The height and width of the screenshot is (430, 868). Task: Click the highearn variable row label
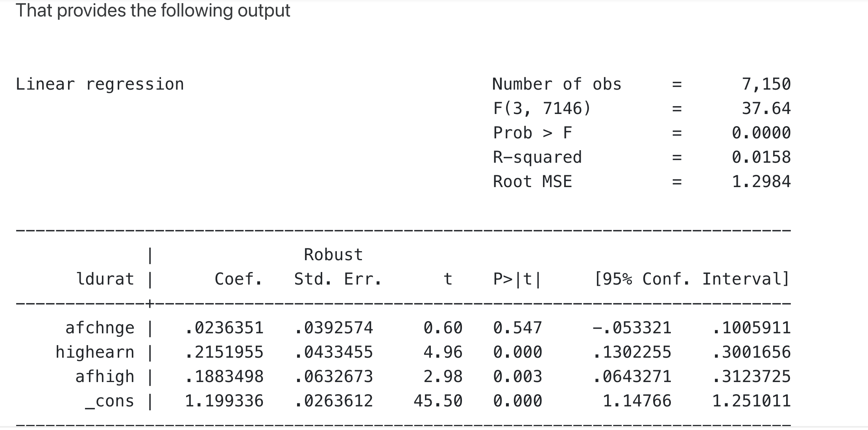point(95,352)
